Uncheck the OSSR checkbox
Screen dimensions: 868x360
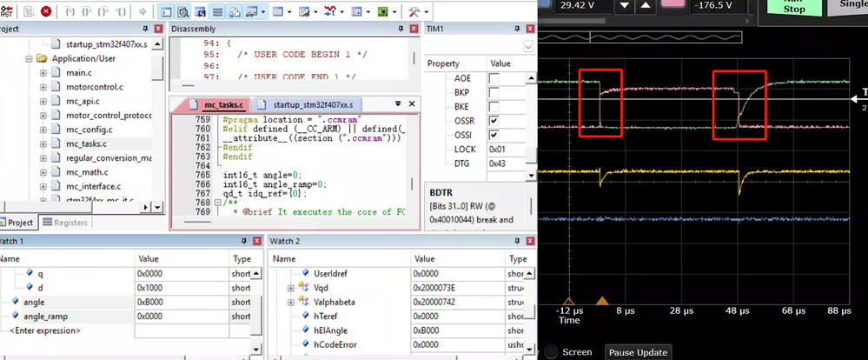494,120
